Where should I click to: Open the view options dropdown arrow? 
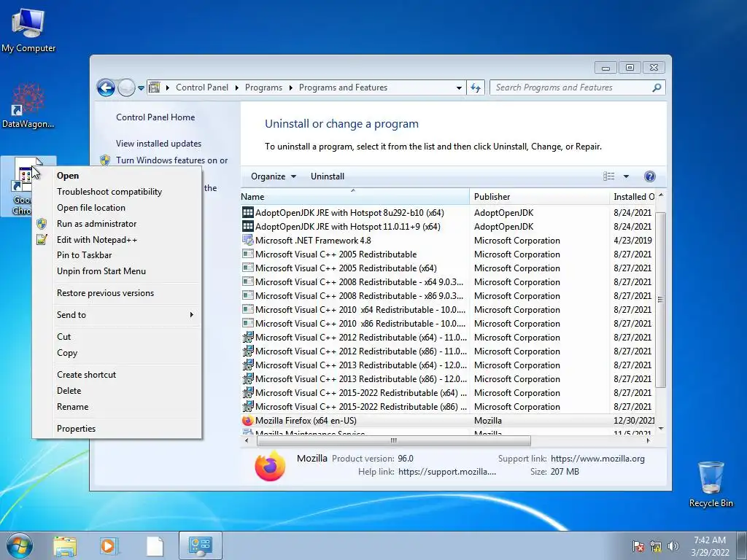tap(626, 176)
